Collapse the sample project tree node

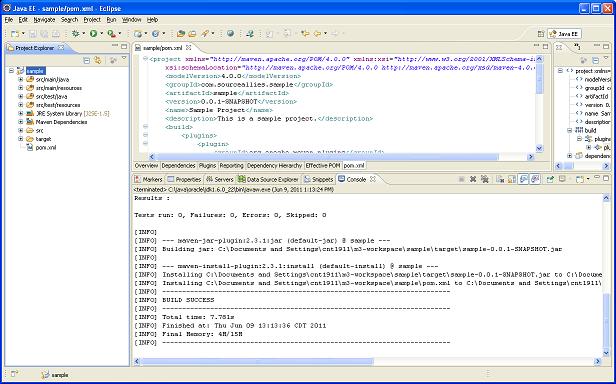(x=11, y=71)
